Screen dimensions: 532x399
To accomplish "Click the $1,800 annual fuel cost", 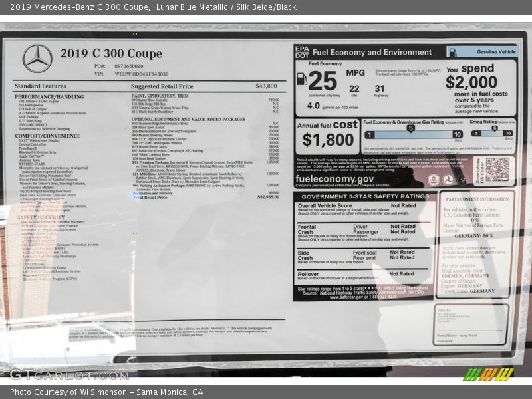I will (x=328, y=140).
